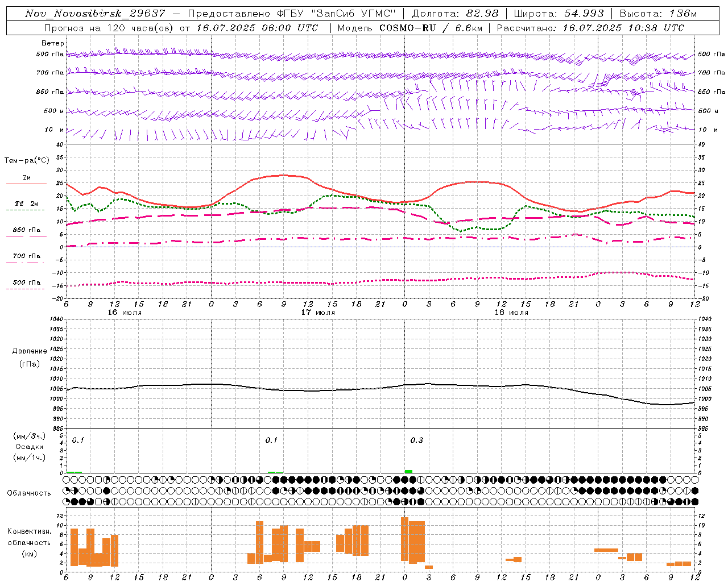This screenshot has width=728, height=582.
Task: Click the 500 гПа legend entry of temperature chart
Action: [27, 282]
